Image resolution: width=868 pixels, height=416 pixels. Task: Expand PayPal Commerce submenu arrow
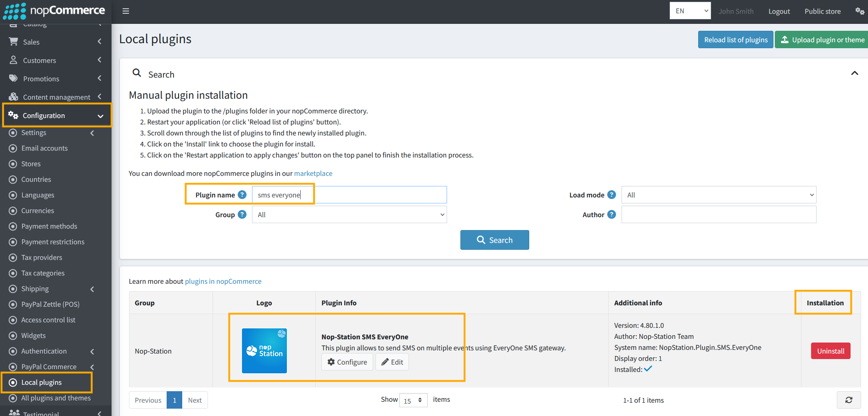[92, 367]
